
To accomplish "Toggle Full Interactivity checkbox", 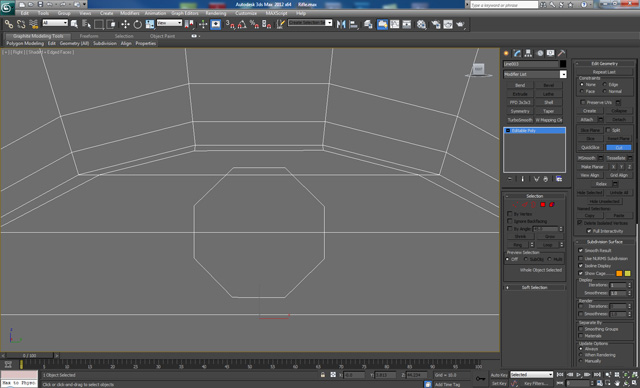I will coord(589,231).
